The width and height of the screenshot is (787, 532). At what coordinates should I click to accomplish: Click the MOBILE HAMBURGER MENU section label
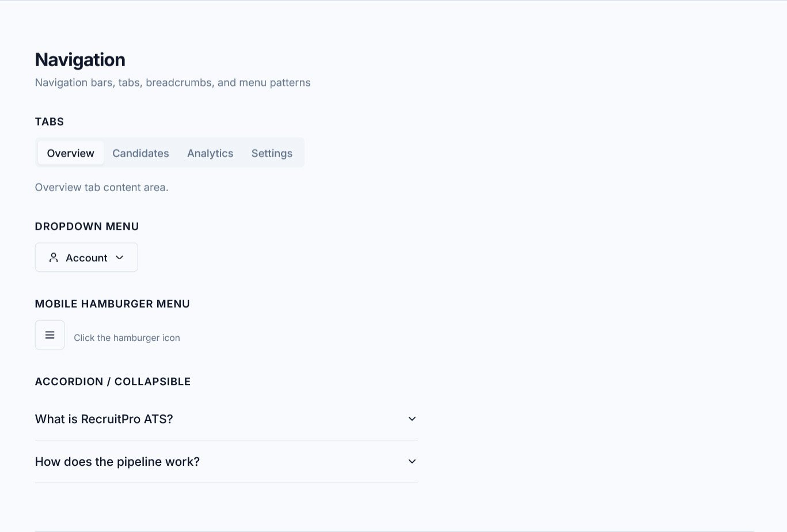112,304
